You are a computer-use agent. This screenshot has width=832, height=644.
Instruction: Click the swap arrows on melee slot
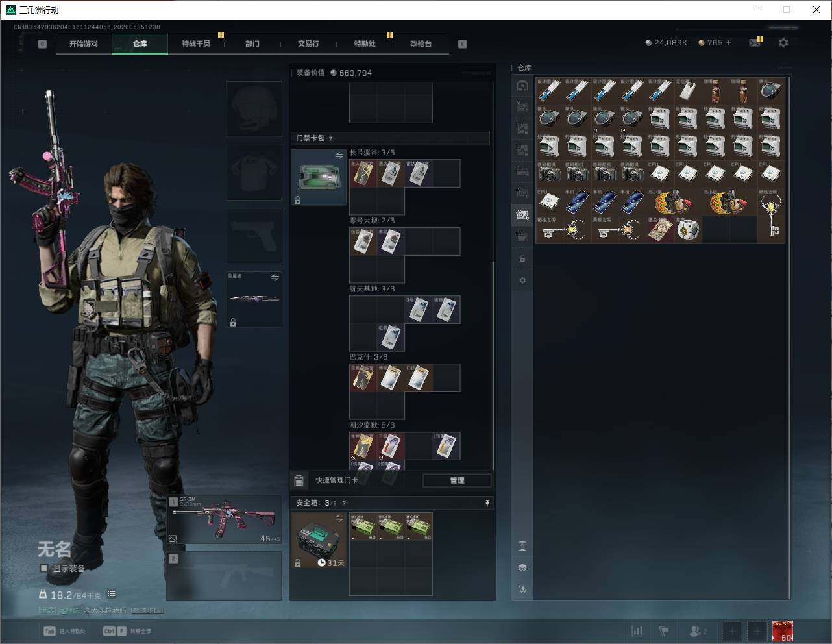click(275, 278)
